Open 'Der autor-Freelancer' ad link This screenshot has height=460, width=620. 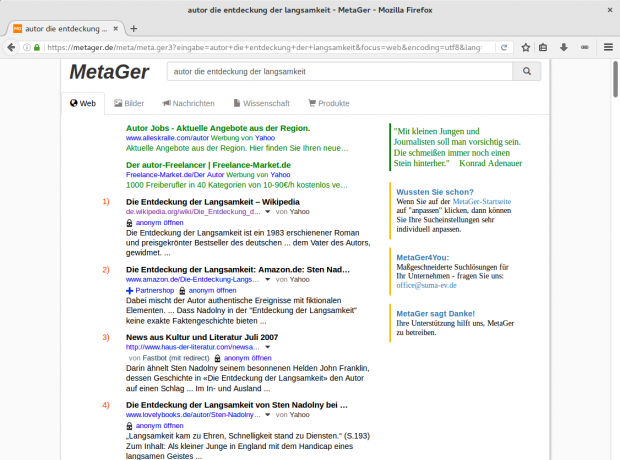click(208, 165)
